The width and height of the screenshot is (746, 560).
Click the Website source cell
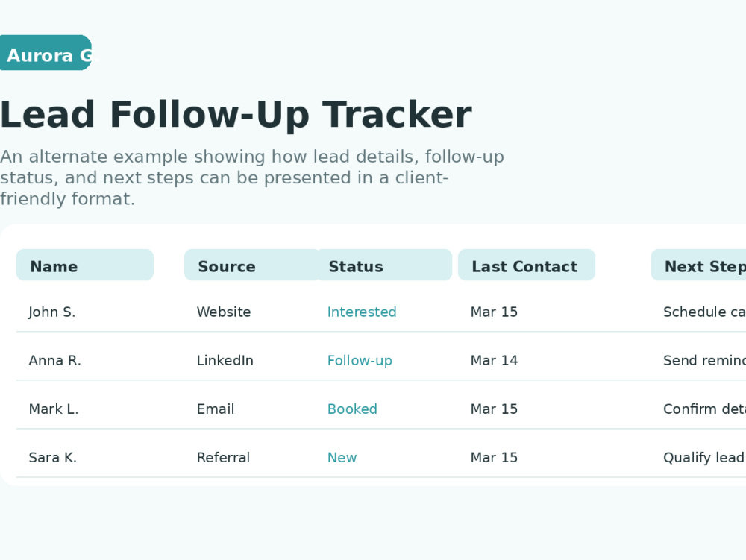pyautogui.click(x=224, y=312)
